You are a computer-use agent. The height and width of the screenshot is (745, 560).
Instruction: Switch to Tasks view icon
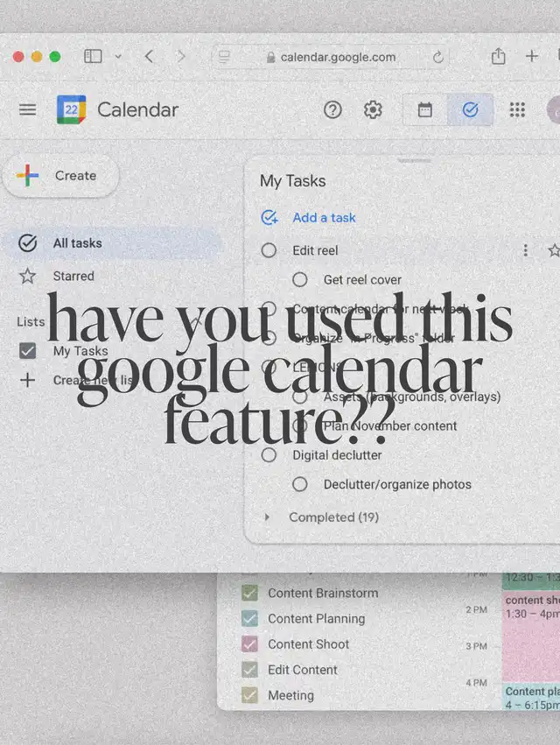pos(471,110)
